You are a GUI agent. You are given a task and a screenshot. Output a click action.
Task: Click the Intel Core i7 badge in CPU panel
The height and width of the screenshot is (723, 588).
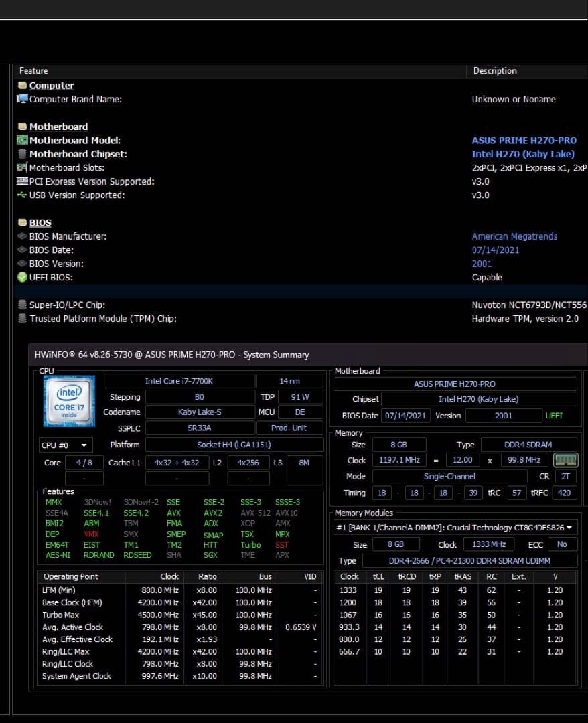69,400
